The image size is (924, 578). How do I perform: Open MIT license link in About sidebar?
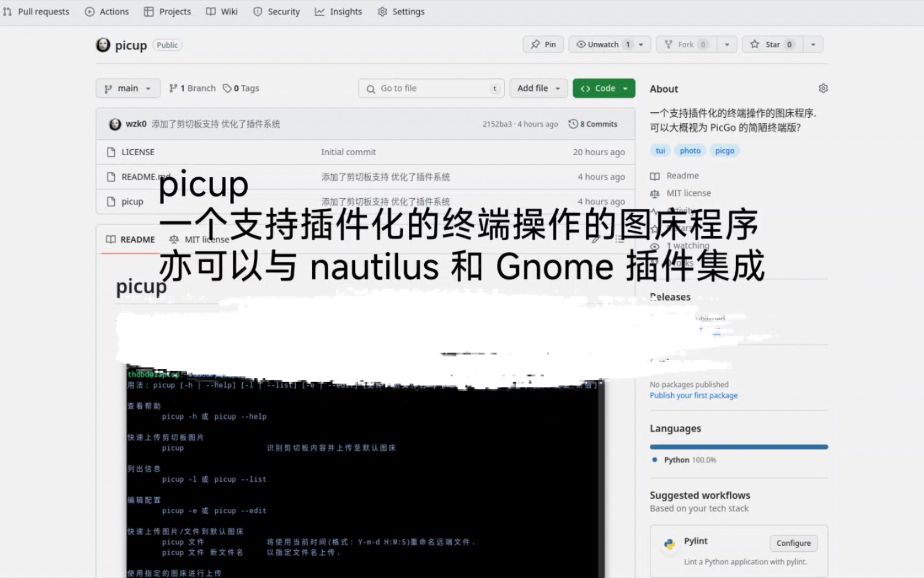(689, 193)
